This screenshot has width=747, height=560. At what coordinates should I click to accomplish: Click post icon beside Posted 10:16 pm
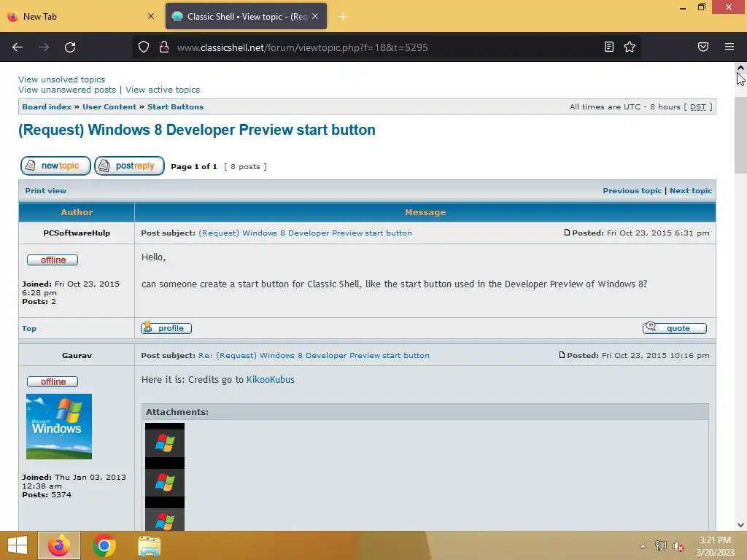[x=562, y=355]
